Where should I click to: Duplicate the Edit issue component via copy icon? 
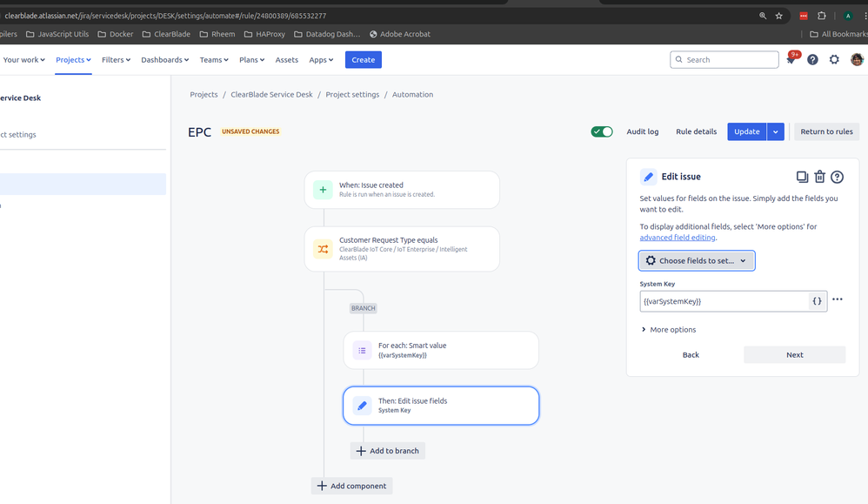(802, 177)
